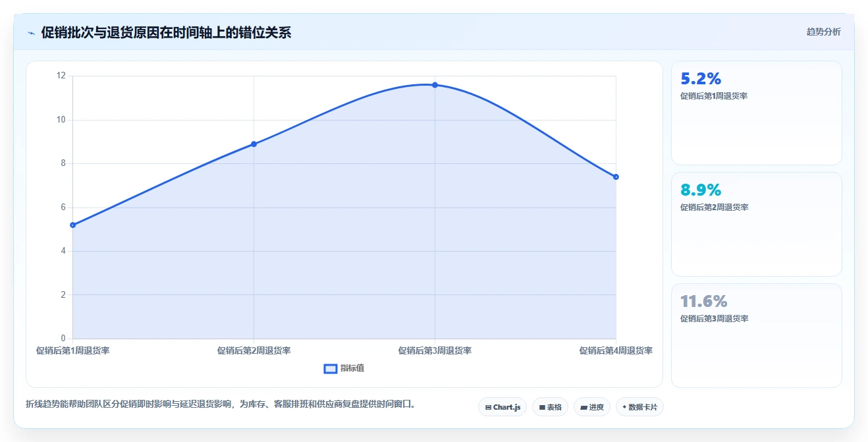
Task: Click the icon inside the 表格 tag
Action: (x=542, y=407)
